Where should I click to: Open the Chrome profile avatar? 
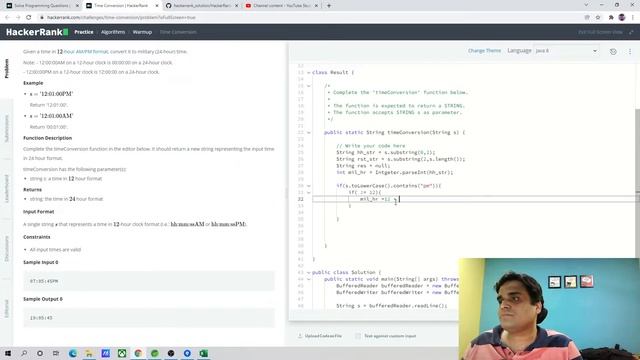(x=622, y=18)
